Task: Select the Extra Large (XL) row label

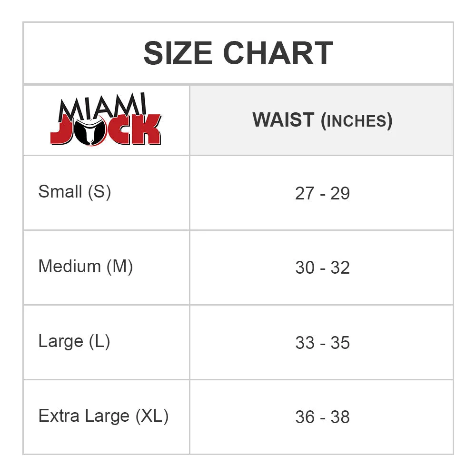Action: pos(103,416)
